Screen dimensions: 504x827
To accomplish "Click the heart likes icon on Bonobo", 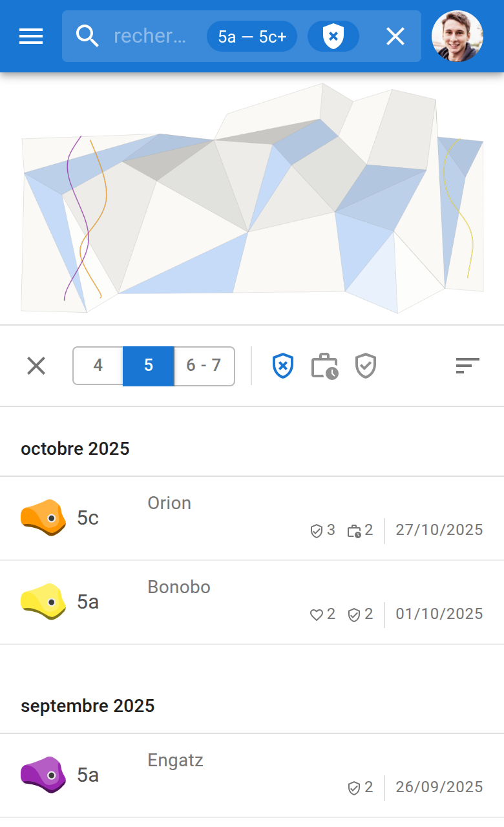I will [317, 614].
